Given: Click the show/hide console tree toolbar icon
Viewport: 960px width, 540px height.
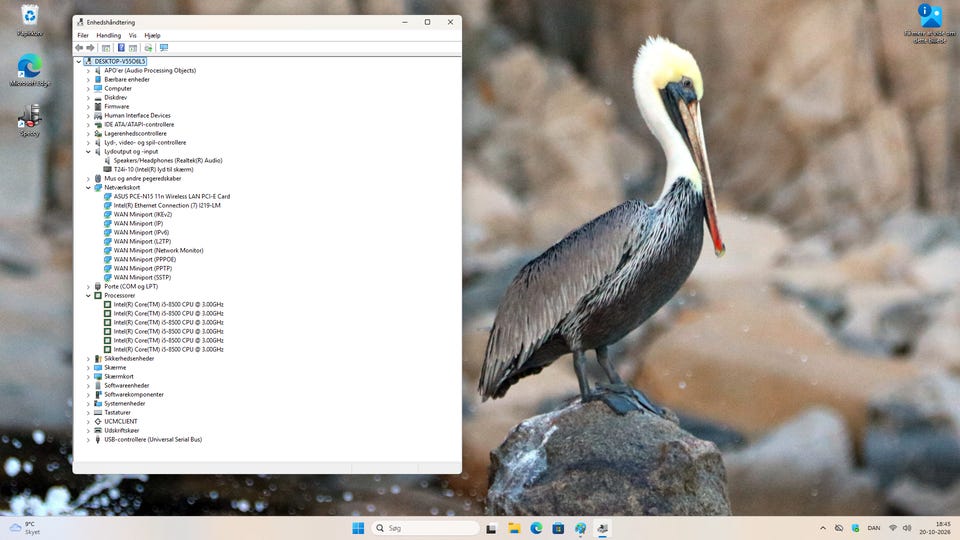Looking at the screenshot, I should (106, 48).
